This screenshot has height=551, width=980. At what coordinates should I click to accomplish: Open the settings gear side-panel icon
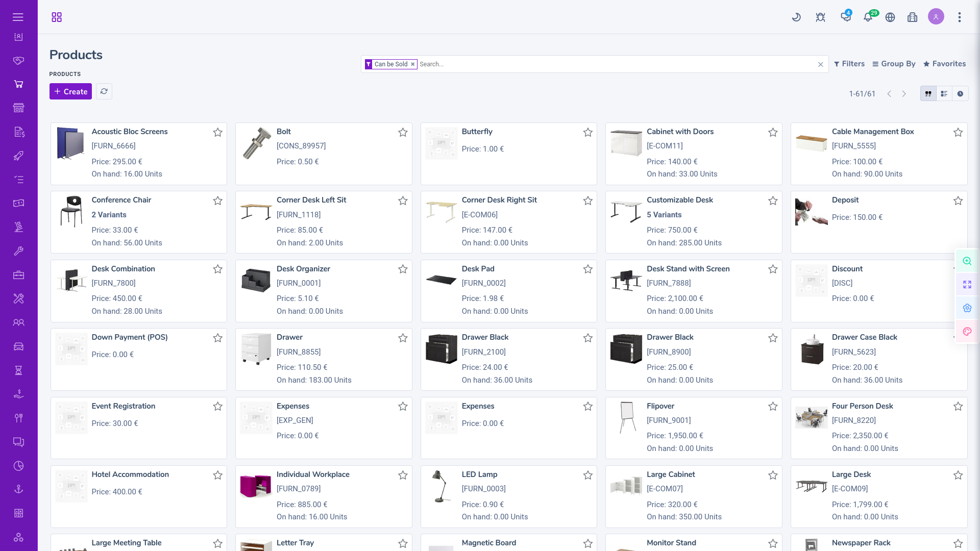[967, 308]
